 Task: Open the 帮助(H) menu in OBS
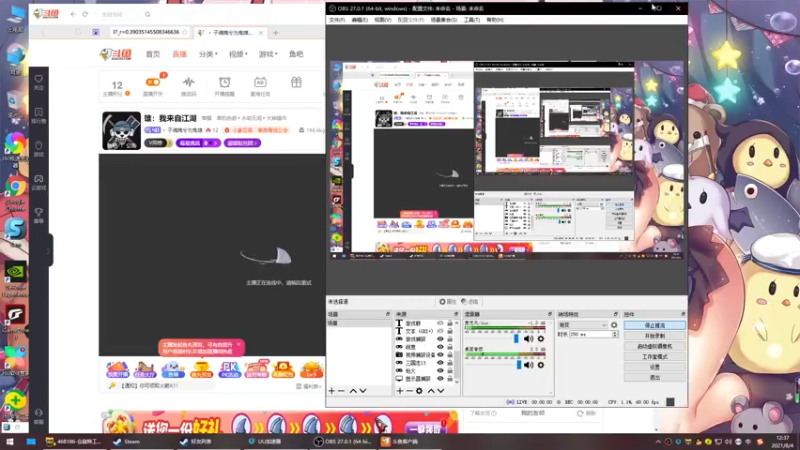click(x=495, y=20)
